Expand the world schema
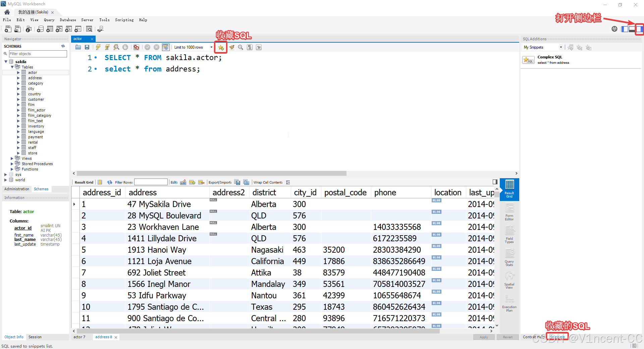This screenshot has width=644, height=349. (6, 180)
